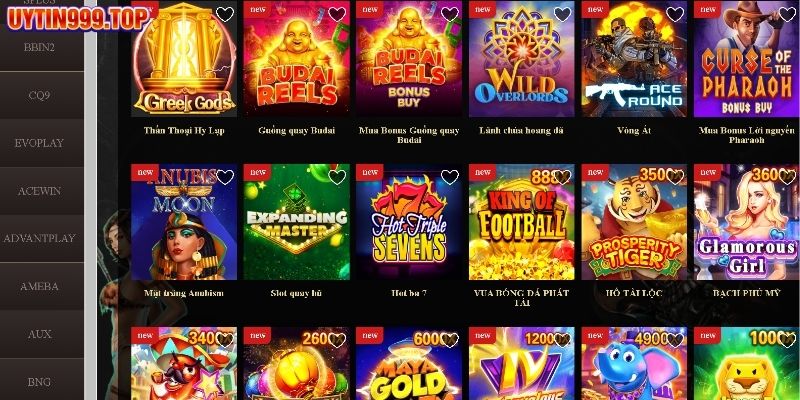Screen dimensions: 800x400
Task: Click the sidebar vertical scrollbar
Action: pos(90,200)
